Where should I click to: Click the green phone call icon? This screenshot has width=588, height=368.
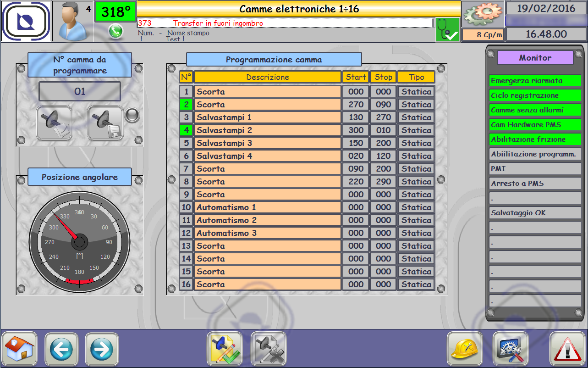click(115, 31)
